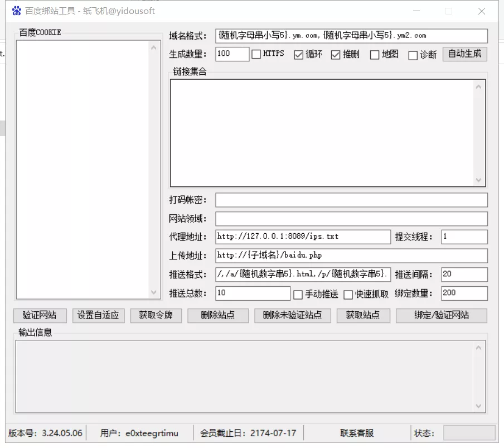Click the 获取站点 button

pos(363,315)
